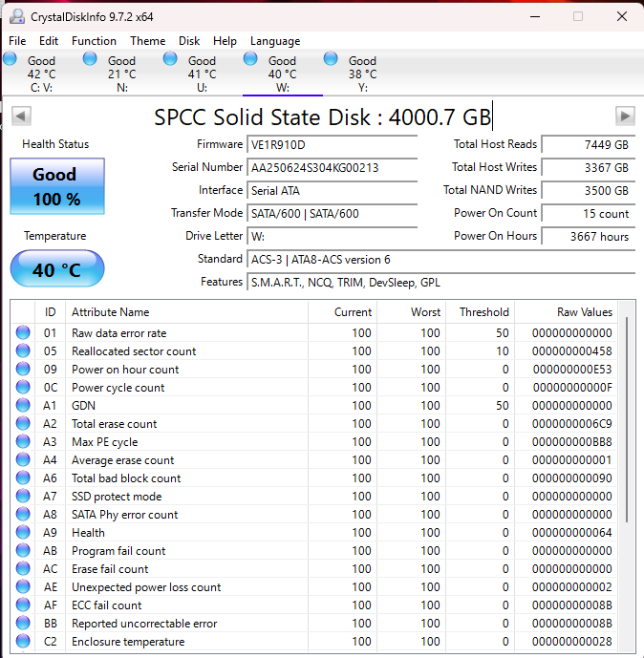Click the Serial Number field

coord(332,167)
